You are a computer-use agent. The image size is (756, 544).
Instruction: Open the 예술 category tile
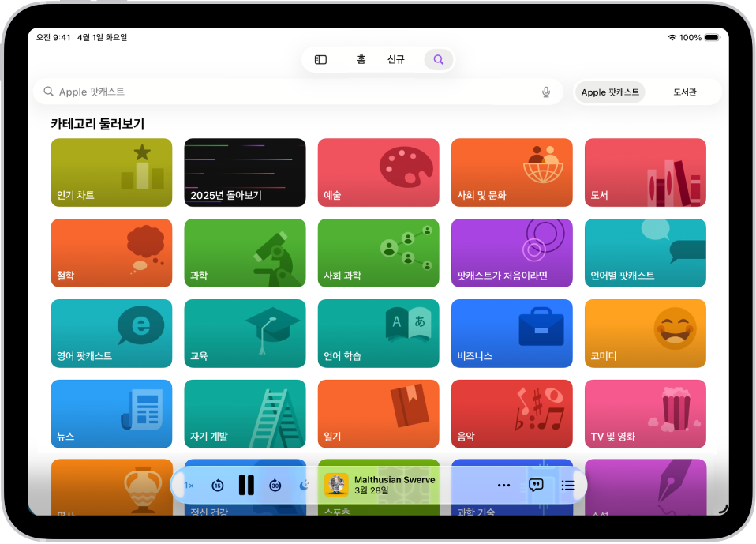379,173
